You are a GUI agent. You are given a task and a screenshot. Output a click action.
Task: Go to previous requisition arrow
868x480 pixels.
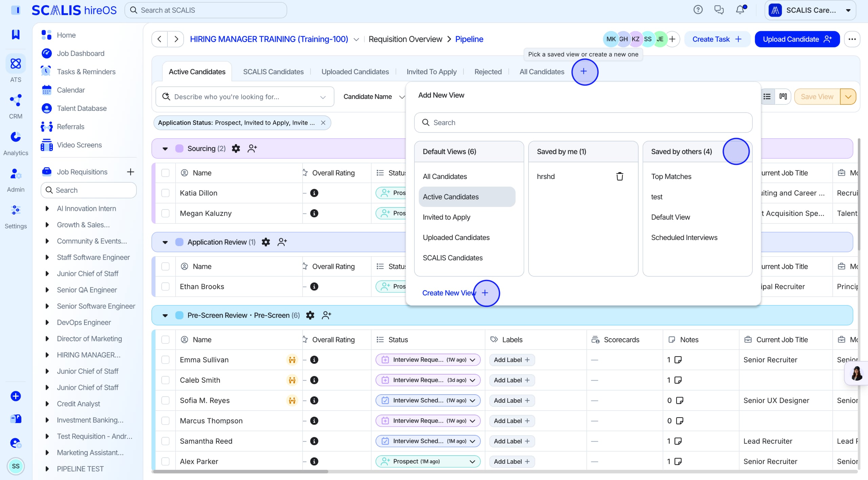coord(160,39)
